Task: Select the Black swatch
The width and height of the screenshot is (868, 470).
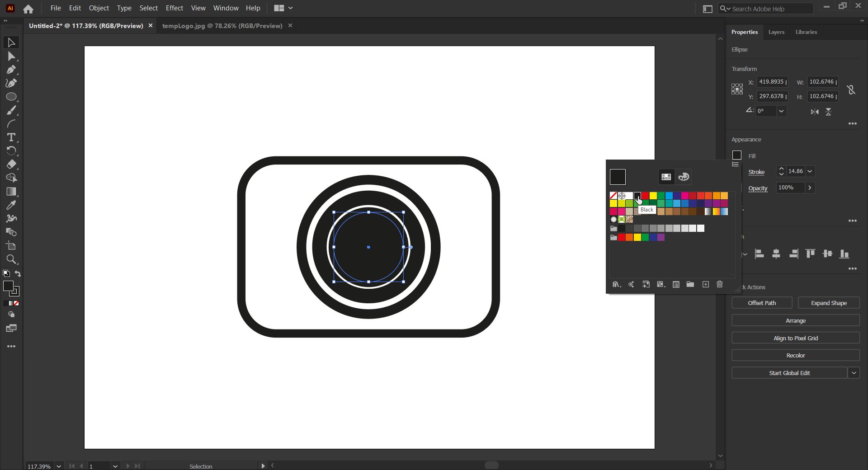Action: point(637,196)
